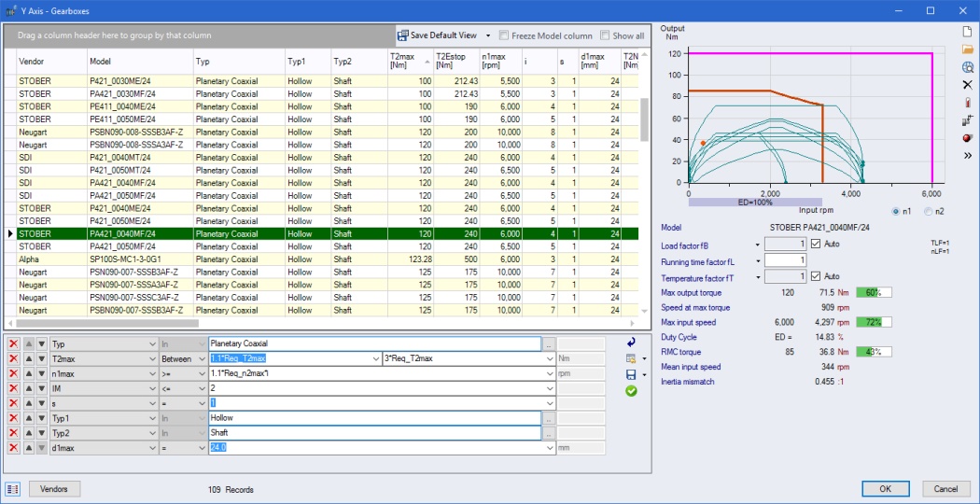Select the n2 radio button

pyautogui.click(x=928, y=211)
